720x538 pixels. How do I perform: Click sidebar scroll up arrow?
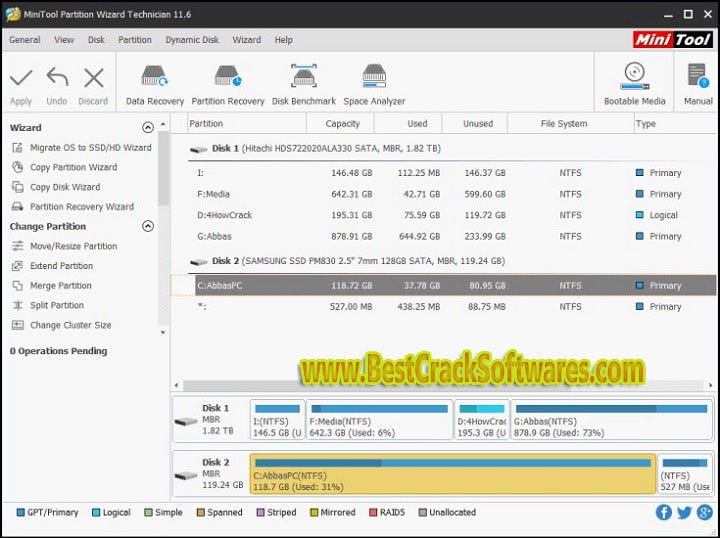pyautogui.click(x=163, y=124)
